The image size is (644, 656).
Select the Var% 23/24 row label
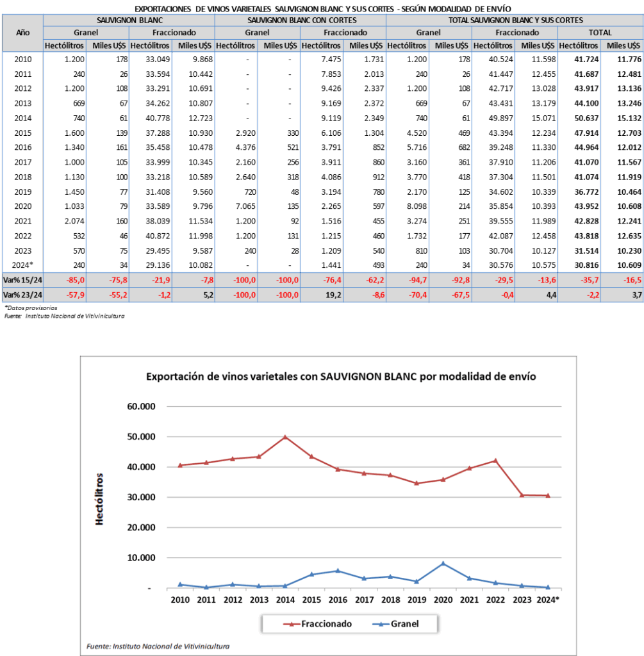tap(22, 294)
